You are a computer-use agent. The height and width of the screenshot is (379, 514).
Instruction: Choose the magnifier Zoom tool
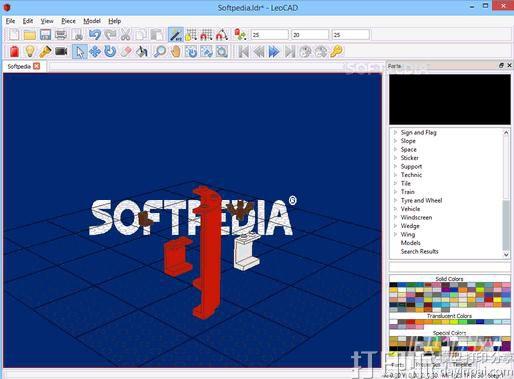click(159, 52)
